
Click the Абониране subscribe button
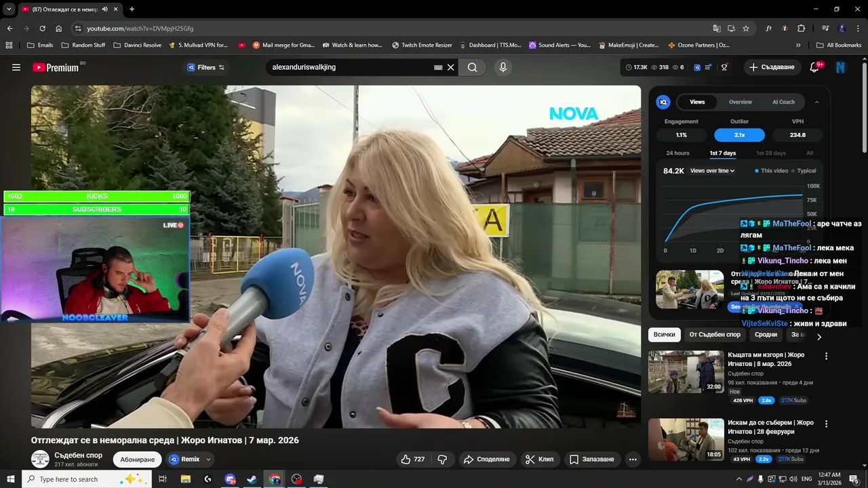point(137,460)
